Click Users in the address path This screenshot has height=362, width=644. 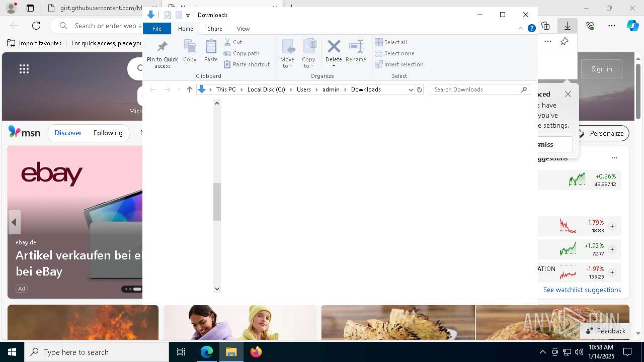tap(304, 89)
